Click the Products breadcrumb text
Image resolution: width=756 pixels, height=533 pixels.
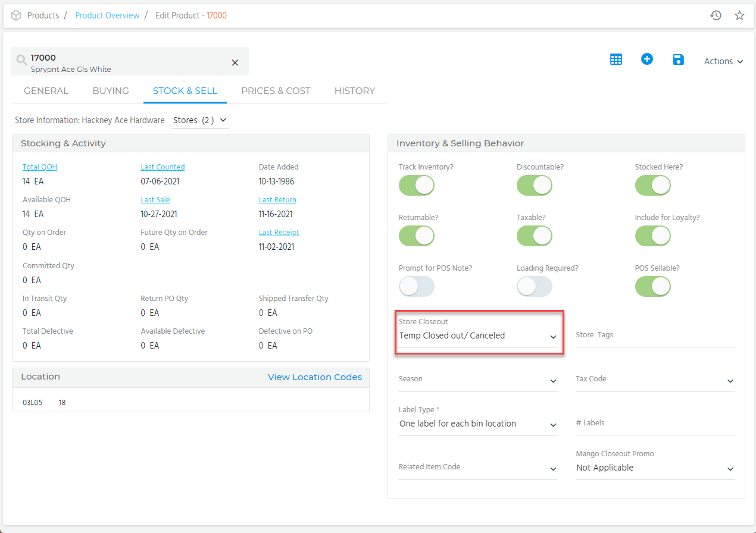point(43,15)
